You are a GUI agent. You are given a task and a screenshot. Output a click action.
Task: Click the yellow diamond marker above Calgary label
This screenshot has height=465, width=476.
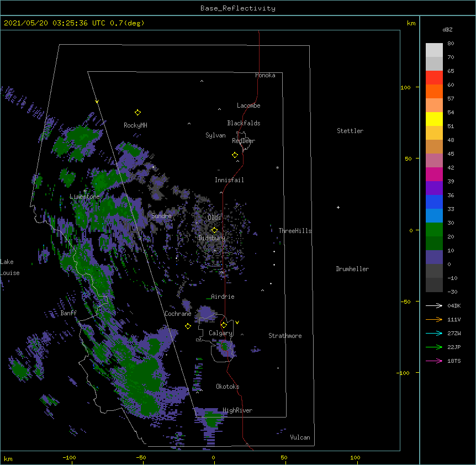pos(224,325)
